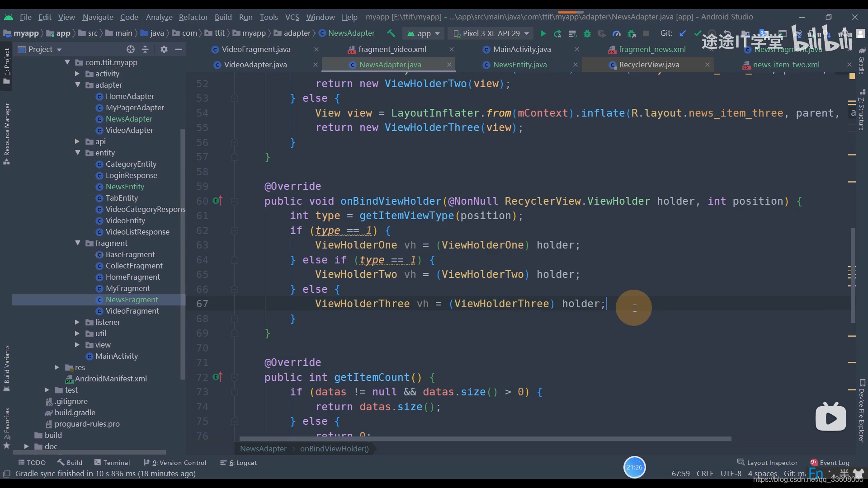Click Apply Code Changes icon

pos(572,33)
